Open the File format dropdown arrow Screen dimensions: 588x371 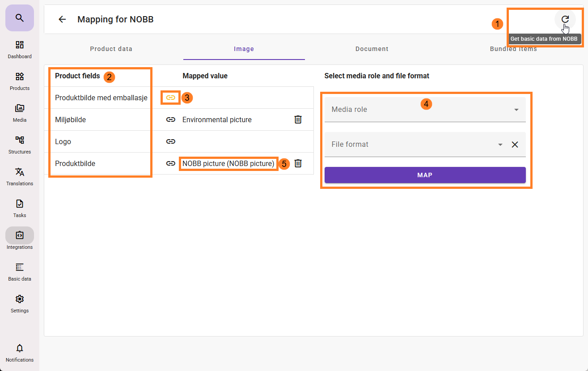pyautogui.click(x=500, y=145)
